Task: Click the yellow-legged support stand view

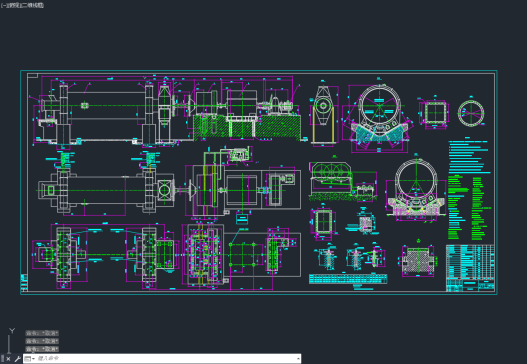Action: coord(323,115)
